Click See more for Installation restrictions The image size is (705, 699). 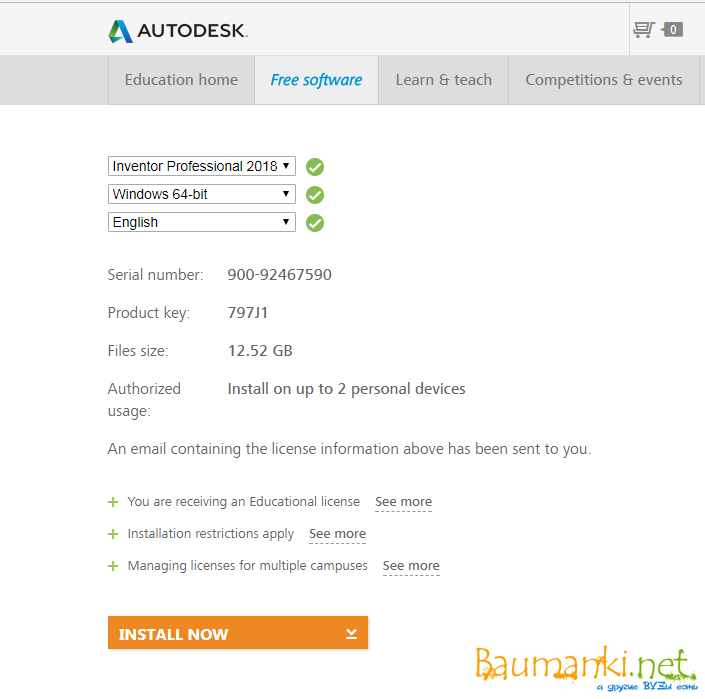337,534
